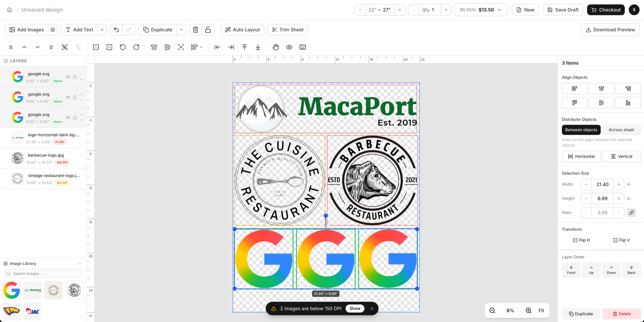
Task: Click the Checkout button
Action: point(606,10)
